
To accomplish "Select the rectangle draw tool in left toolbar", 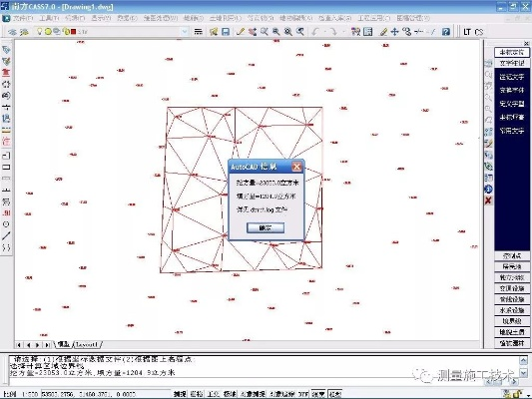I will coord(6,168).
